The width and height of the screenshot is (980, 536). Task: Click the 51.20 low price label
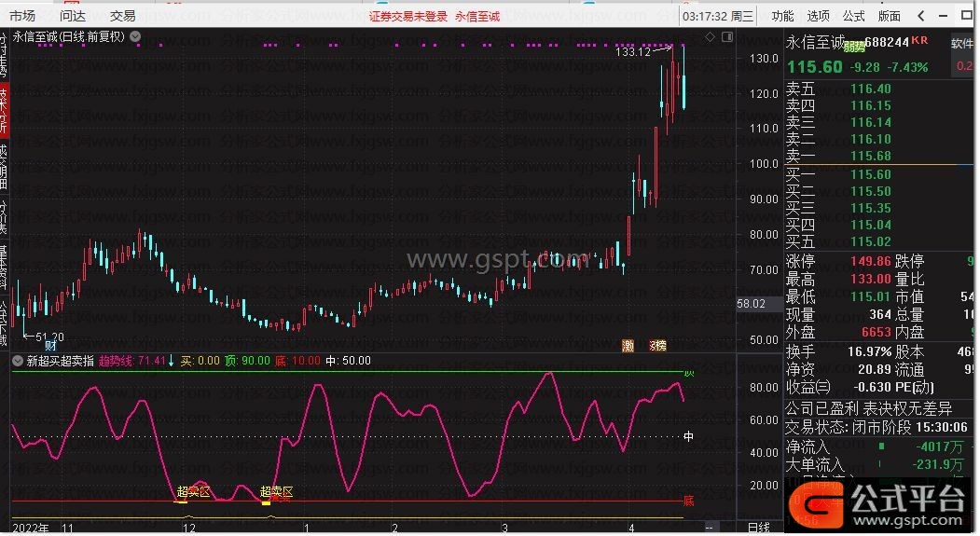[x=48, y=337]
